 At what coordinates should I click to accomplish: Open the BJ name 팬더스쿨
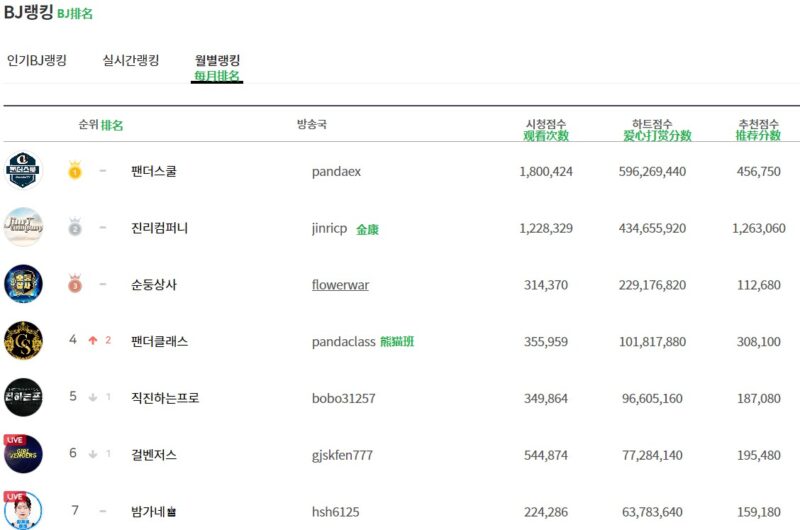pyautogui.click(x=153, y=172)
